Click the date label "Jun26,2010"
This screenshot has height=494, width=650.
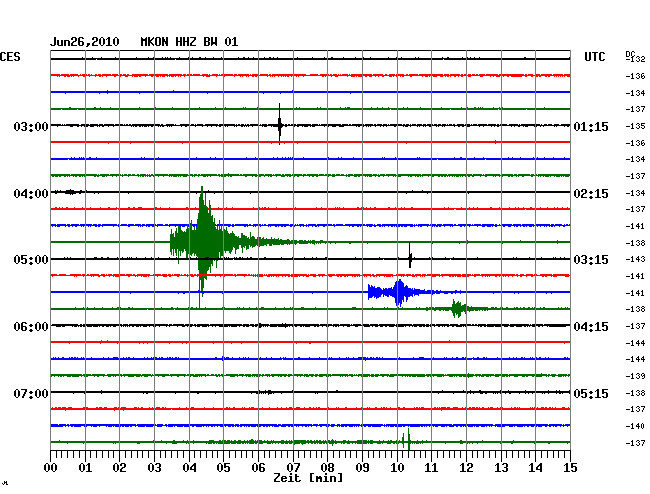pos(85,42)
